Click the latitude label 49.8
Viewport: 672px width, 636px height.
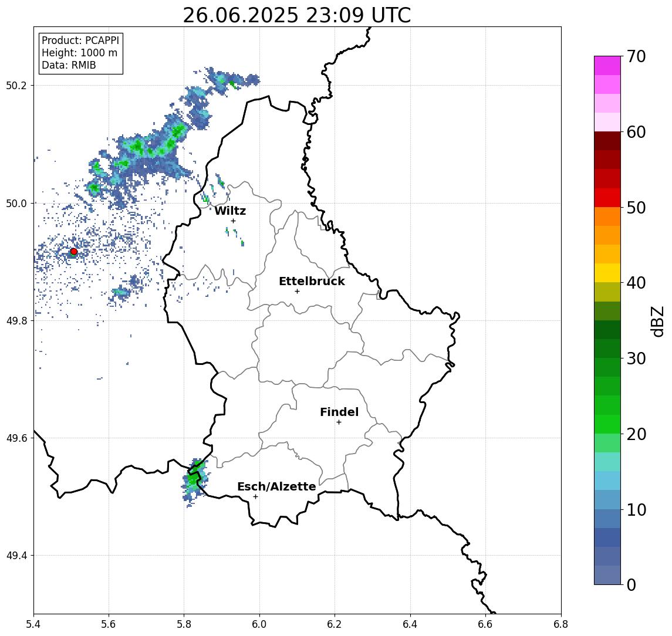point(16,320)
